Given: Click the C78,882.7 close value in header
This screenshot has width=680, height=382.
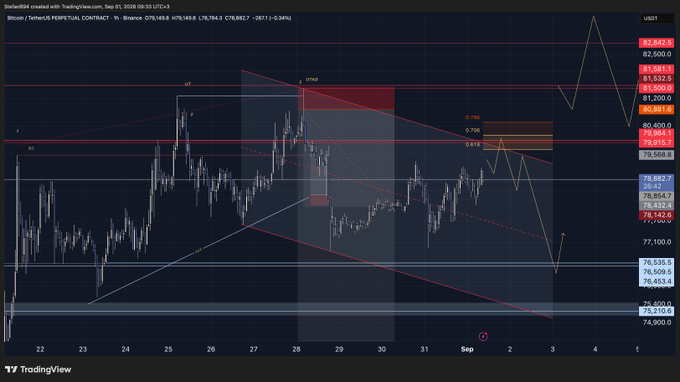Looking at the screenshot, I should (237, 18).
